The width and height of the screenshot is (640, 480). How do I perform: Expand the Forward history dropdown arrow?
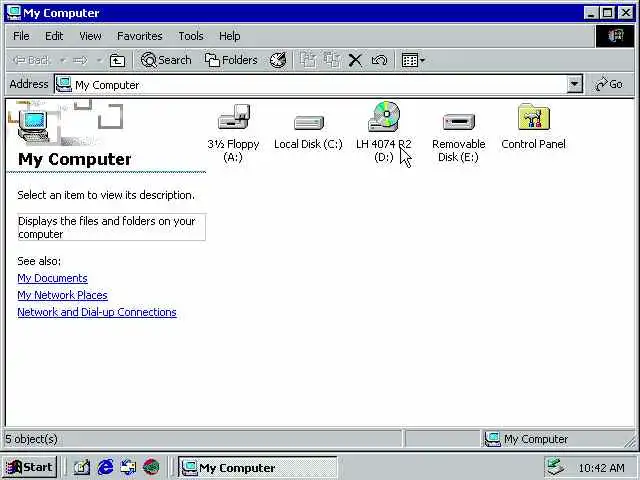[x=99, y=60]
